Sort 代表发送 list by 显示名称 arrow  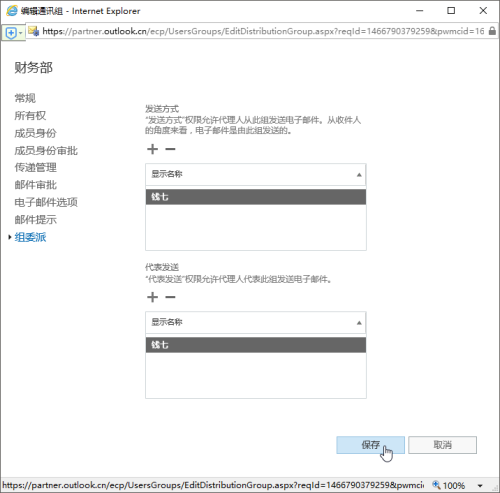(x=359, y=323)
